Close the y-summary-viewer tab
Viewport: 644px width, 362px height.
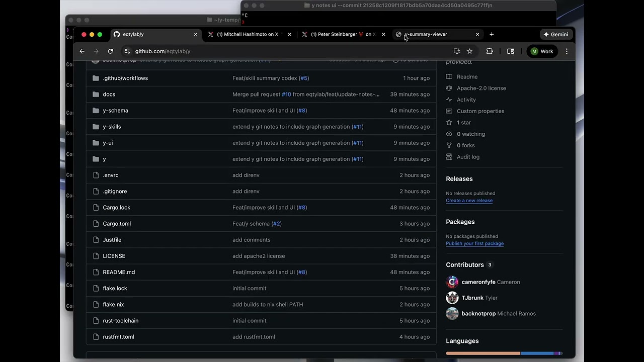coord(477,34)
